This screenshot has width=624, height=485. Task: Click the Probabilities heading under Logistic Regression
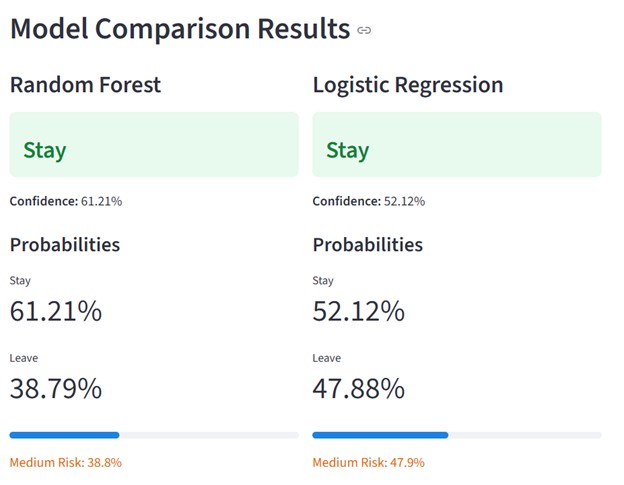pos(367,244)
